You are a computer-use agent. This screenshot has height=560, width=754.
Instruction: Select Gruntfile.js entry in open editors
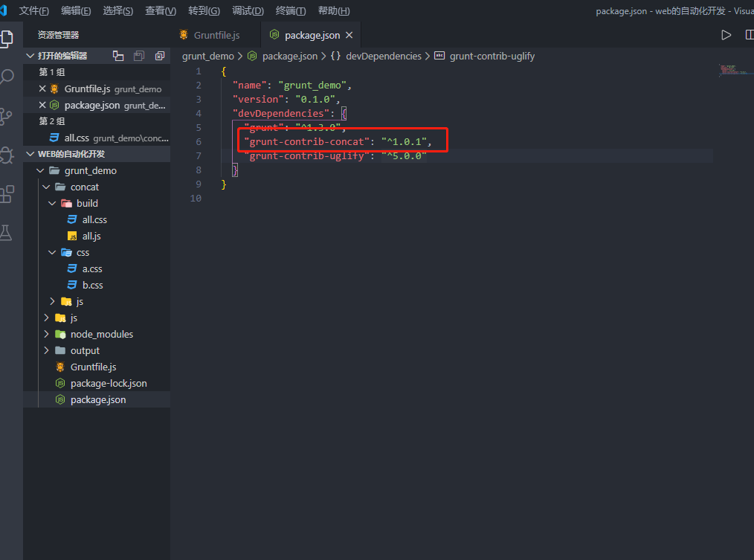click(96, 89)
